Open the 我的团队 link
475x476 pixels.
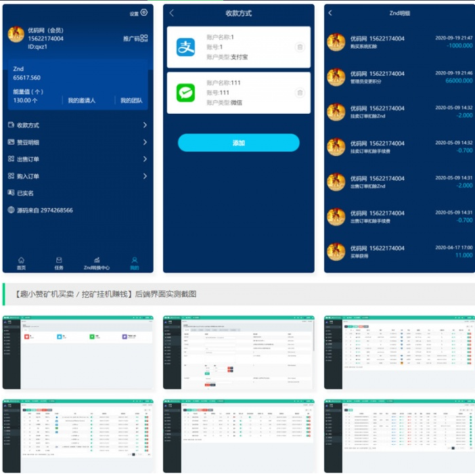(131, 100)
